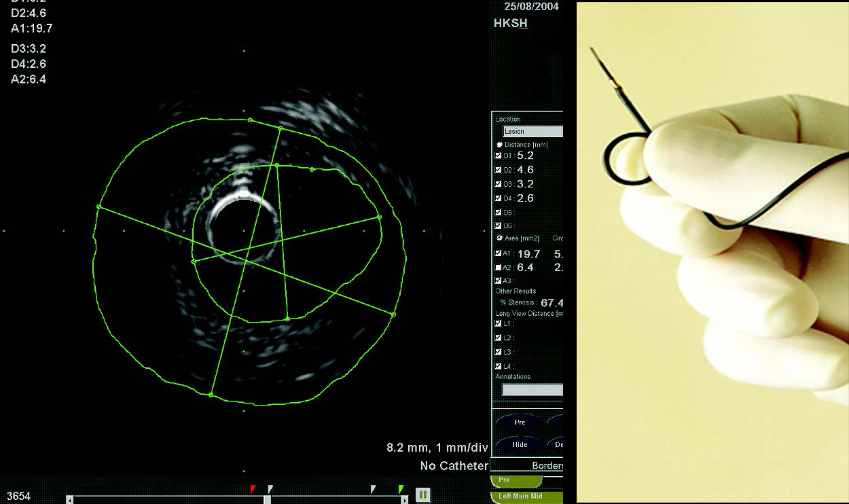The width and height of the screenshot is (849, 504).
Task: Toggle the A1 area checkbox
Action: tap(499, 253)
